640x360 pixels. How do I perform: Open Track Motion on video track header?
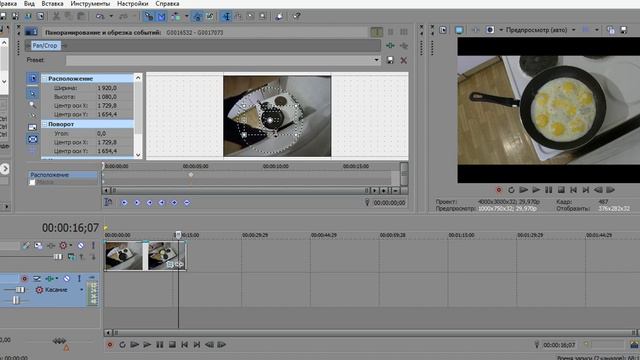pos(38,245)
